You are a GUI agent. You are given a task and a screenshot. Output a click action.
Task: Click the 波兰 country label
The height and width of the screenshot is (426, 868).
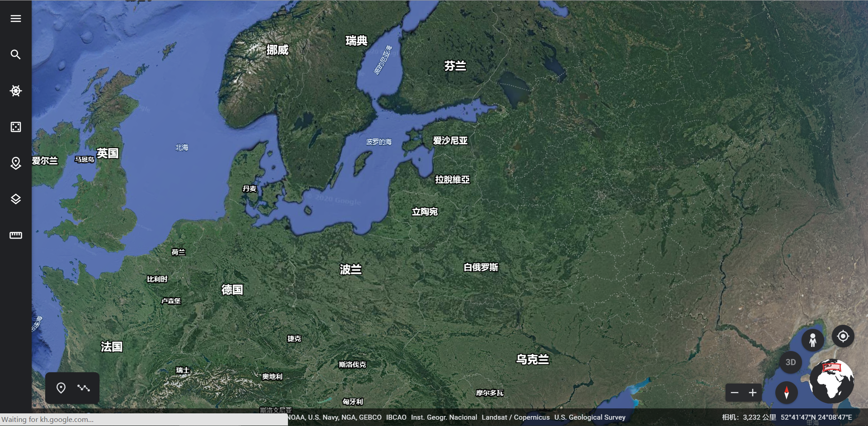pos(351,270)
